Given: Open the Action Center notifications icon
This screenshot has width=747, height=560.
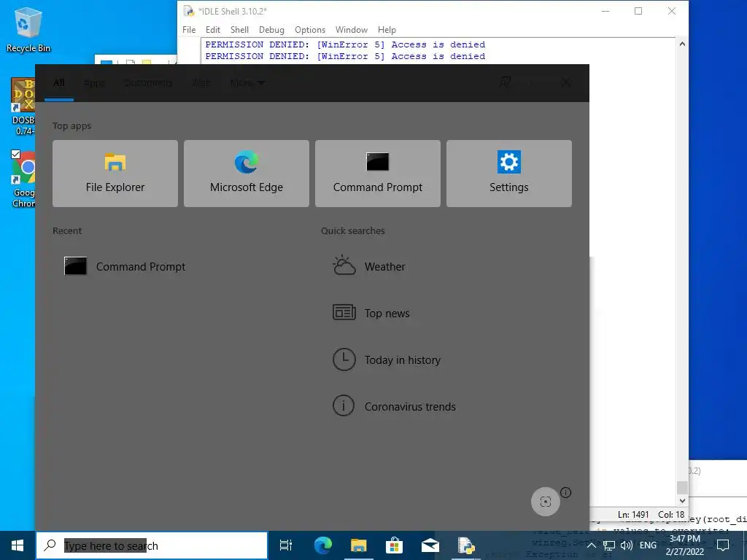Looking at the screenshot, I should (x=723, y=545).
